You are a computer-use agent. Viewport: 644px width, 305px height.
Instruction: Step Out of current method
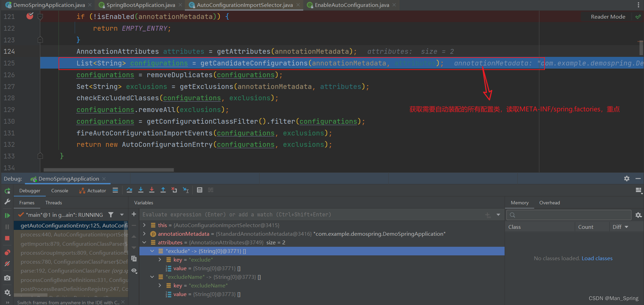coord(163,190)
